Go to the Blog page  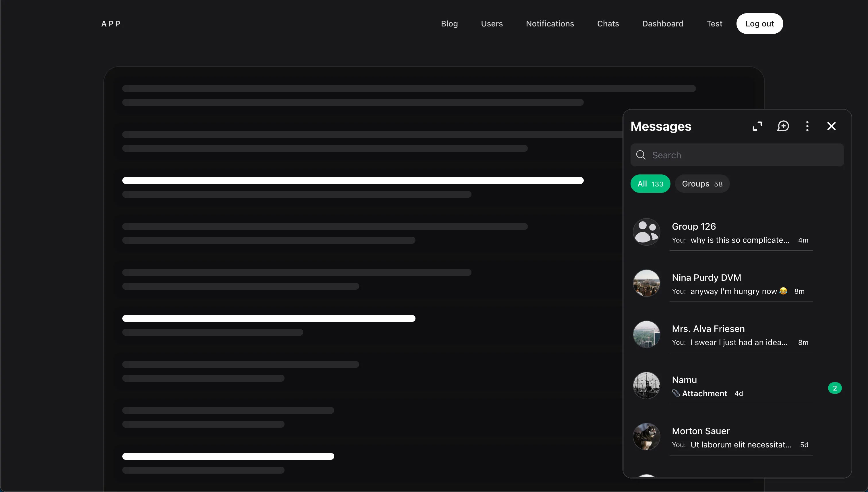(449, 24)
